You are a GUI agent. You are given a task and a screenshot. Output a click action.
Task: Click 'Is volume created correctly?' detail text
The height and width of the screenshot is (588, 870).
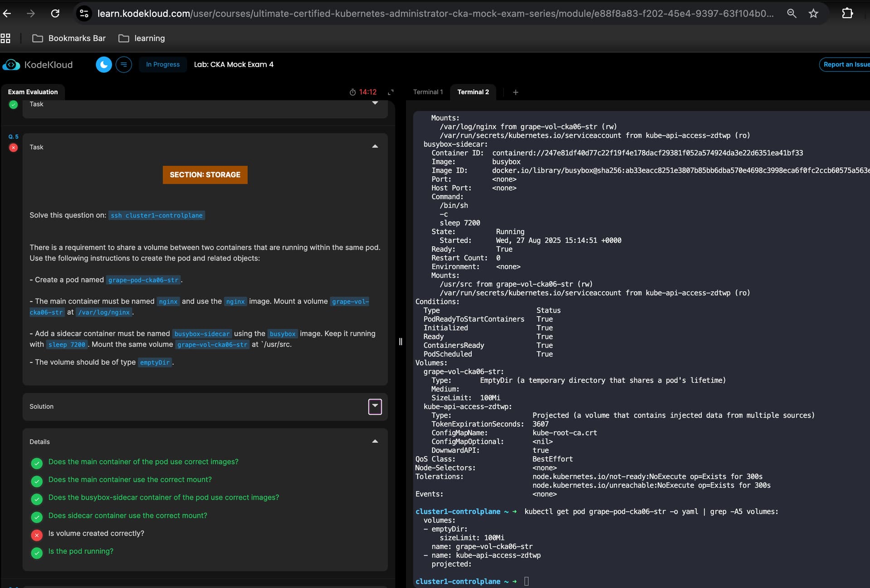tap(96, 533)
